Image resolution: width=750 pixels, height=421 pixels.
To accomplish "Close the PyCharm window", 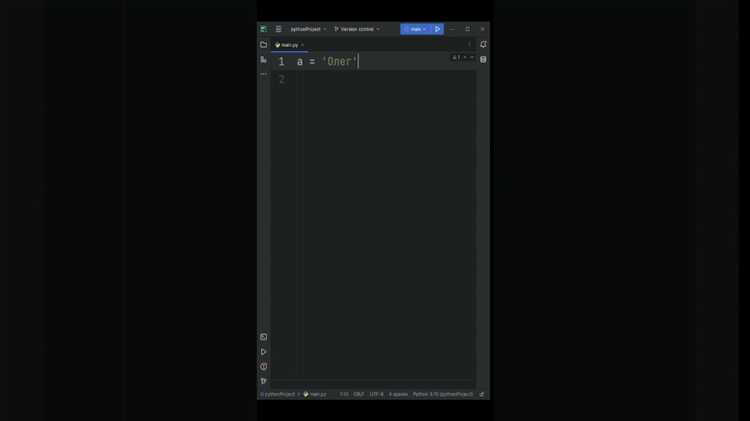I will point(482,29).
